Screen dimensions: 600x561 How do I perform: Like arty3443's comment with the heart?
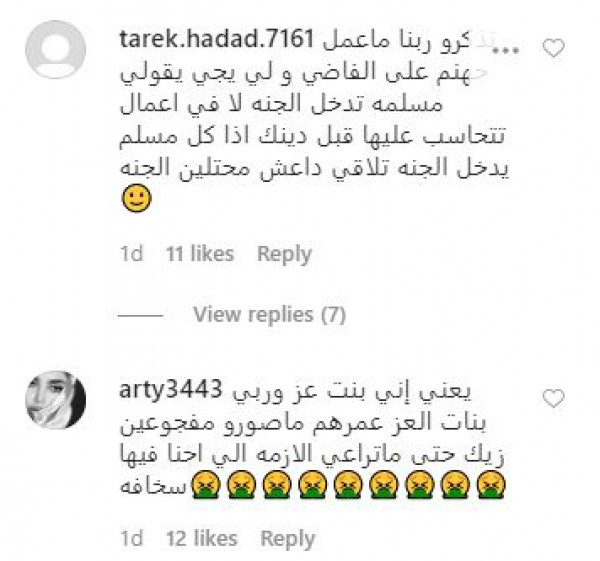click(554, 398)
